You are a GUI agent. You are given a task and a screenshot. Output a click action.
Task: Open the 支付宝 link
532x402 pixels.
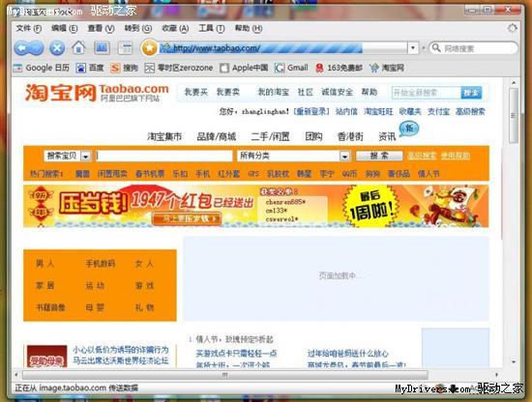438,111
